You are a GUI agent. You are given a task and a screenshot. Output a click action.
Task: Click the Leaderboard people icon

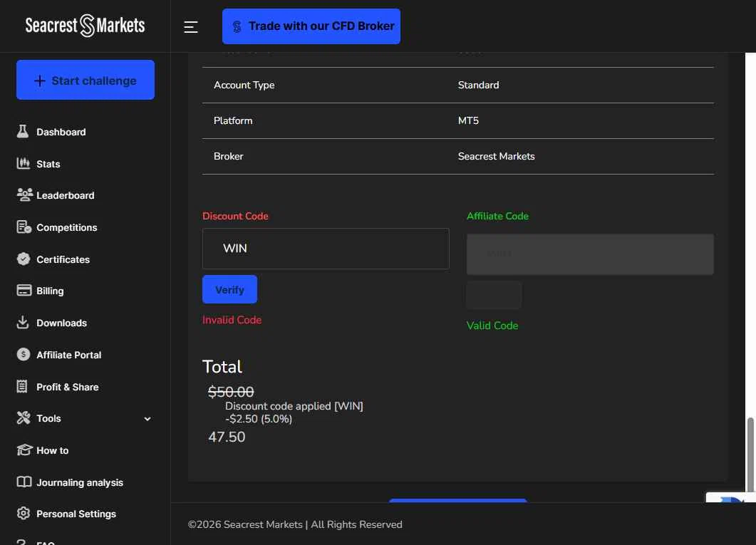tap(25, 194)
